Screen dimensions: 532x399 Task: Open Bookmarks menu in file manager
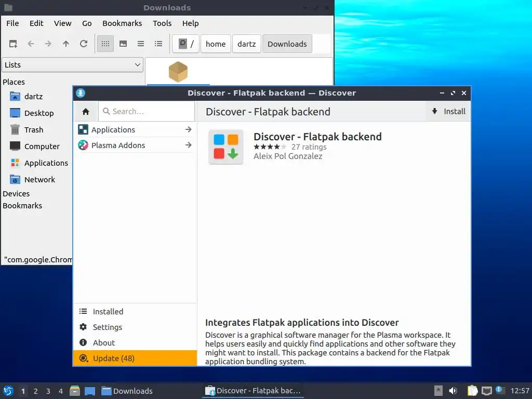coord(122,23)
